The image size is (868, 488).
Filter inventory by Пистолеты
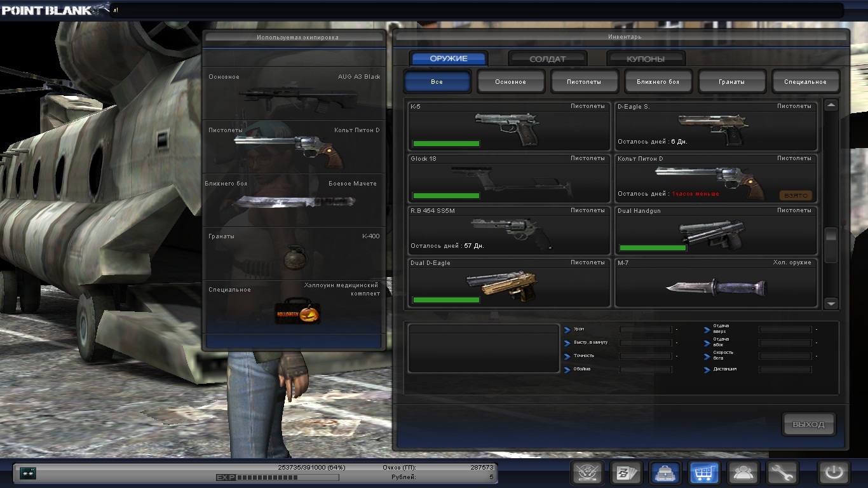click(584, 82)
